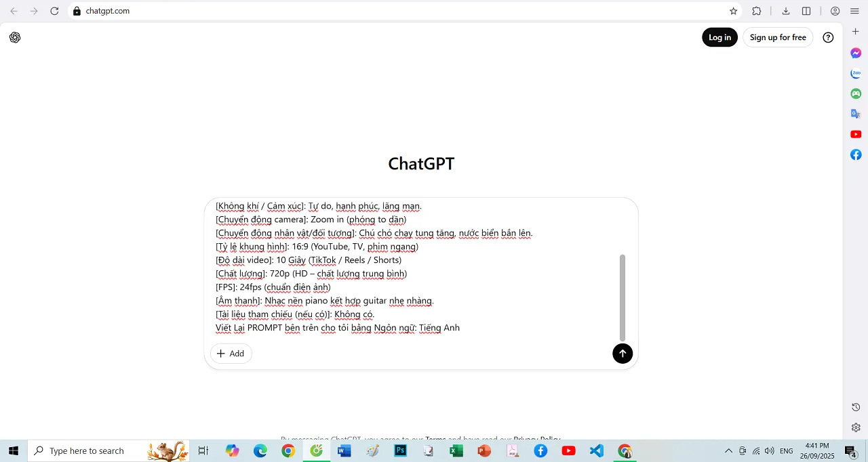
Task: Open the sidebar settings gear
Action: click(855, 427)
